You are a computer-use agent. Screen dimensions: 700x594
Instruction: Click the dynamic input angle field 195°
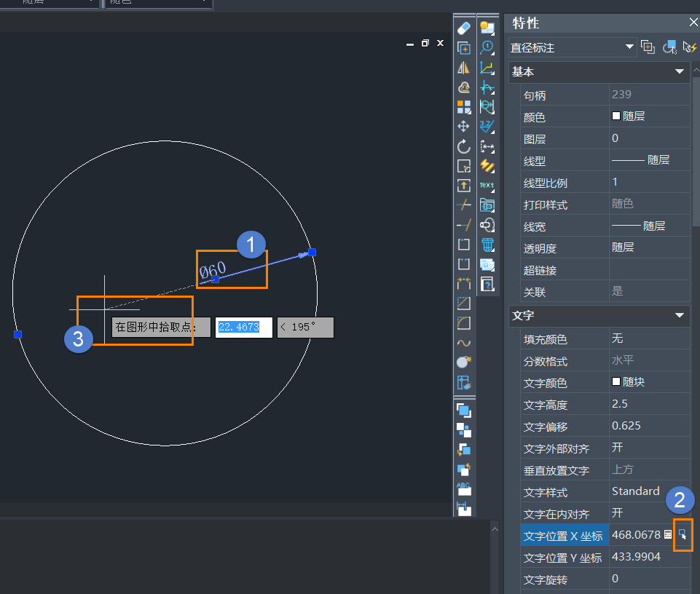click(305, 328)
